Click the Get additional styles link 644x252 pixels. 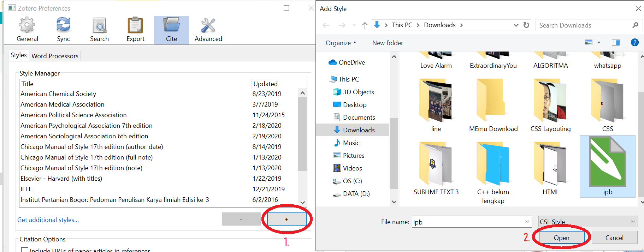point(48,220)
